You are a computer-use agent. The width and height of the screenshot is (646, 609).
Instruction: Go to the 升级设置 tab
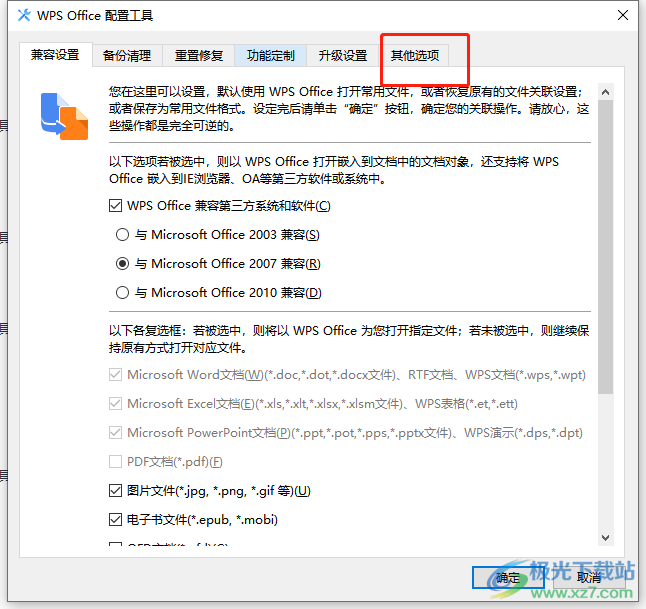tap(342, 56)
